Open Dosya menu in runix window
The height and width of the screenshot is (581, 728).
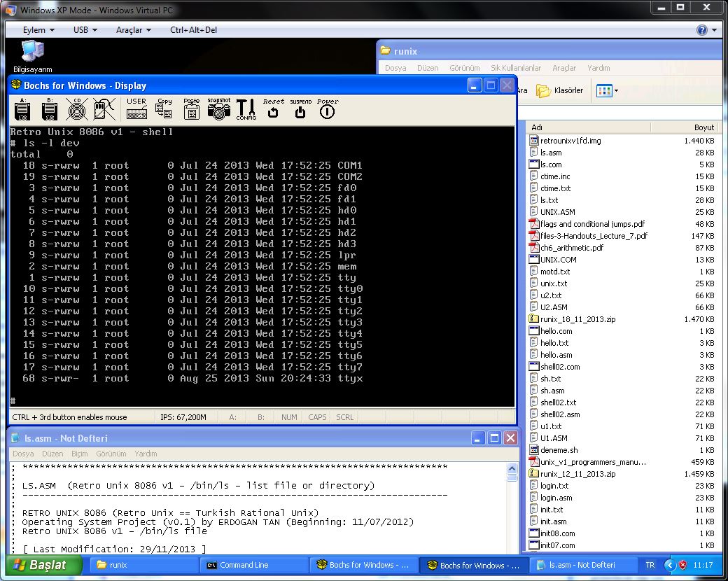395,68
